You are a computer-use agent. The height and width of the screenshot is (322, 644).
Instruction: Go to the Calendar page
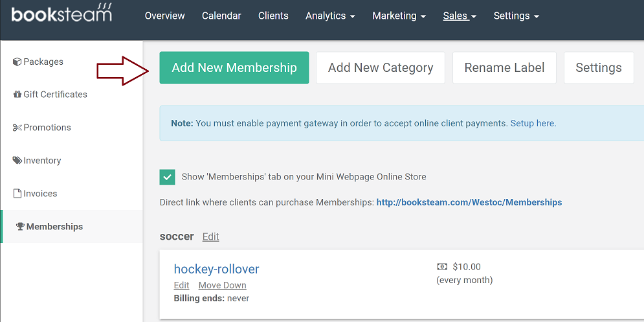221,16
